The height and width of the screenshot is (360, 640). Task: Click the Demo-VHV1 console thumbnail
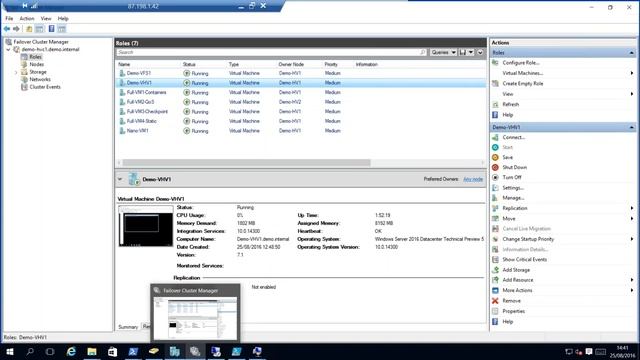146,226
